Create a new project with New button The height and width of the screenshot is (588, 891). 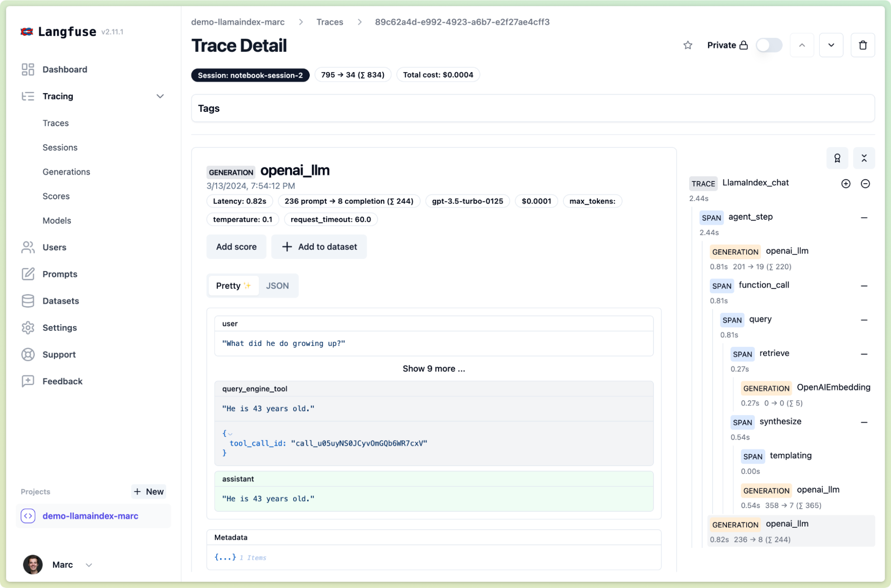tap(149, 491)
